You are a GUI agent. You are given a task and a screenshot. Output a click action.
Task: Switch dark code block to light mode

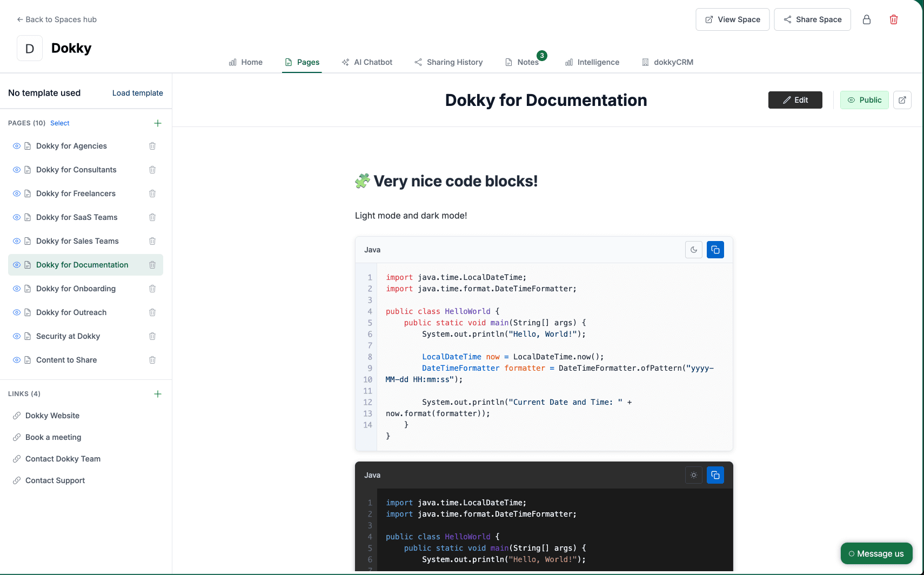coord(694,475)
